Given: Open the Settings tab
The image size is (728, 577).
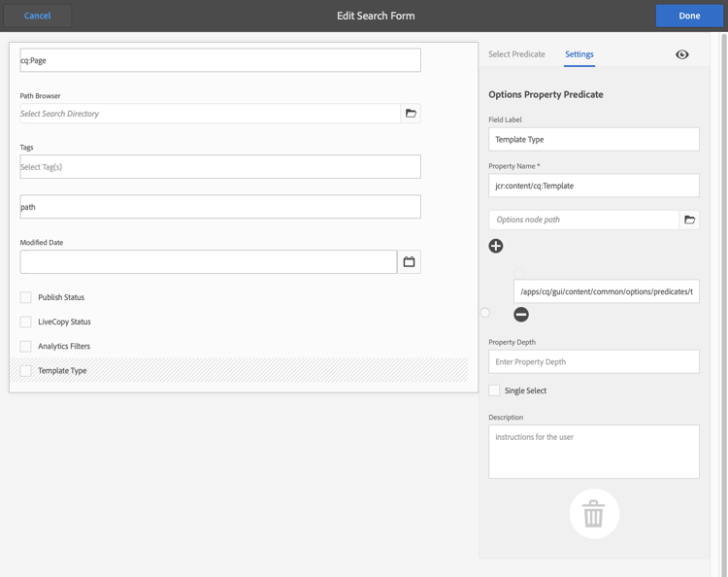Looking at the screenshot, I should pyautogui.click(x=579, y=54).
